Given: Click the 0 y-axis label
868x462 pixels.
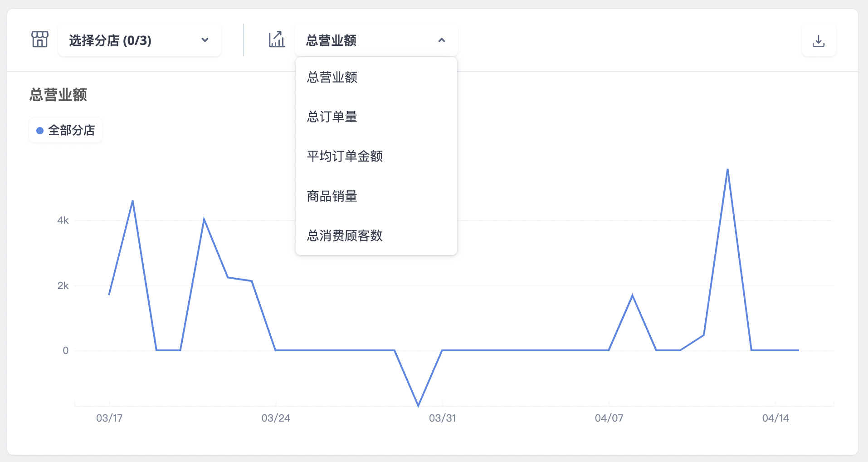Looking at the screenshot, I should (x=66, y=350).
